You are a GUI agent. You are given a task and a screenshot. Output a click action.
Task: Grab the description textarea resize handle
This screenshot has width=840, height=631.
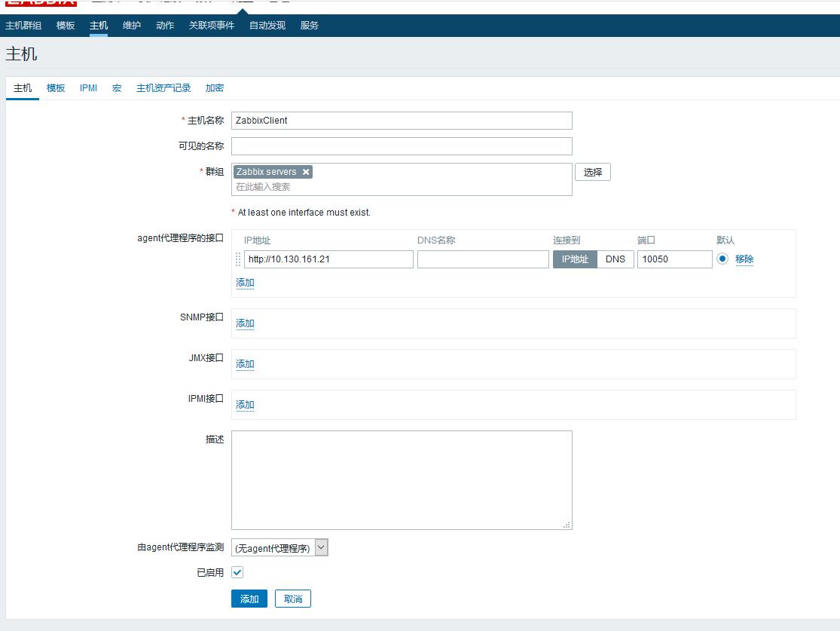[567, 525]
